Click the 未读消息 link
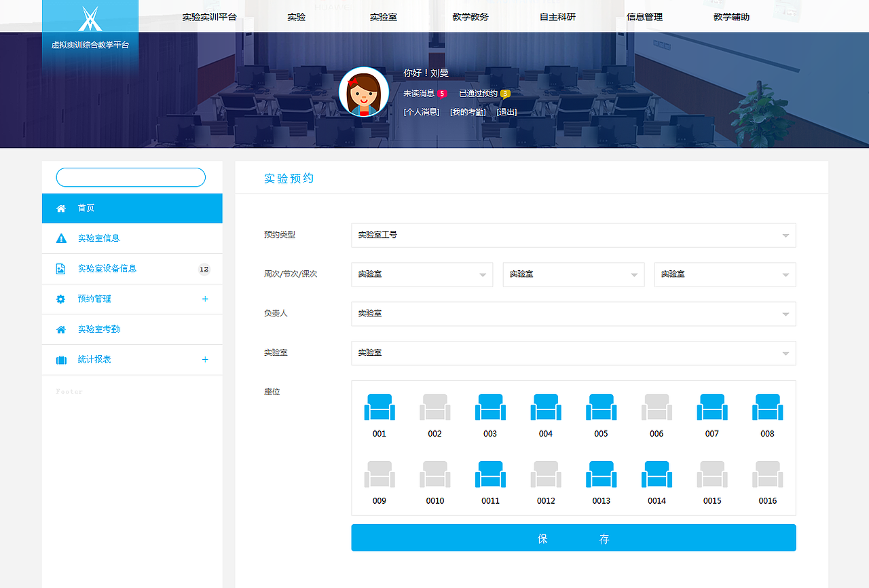The width and height of the screenshot is (869, 588). tap(419, 94)
